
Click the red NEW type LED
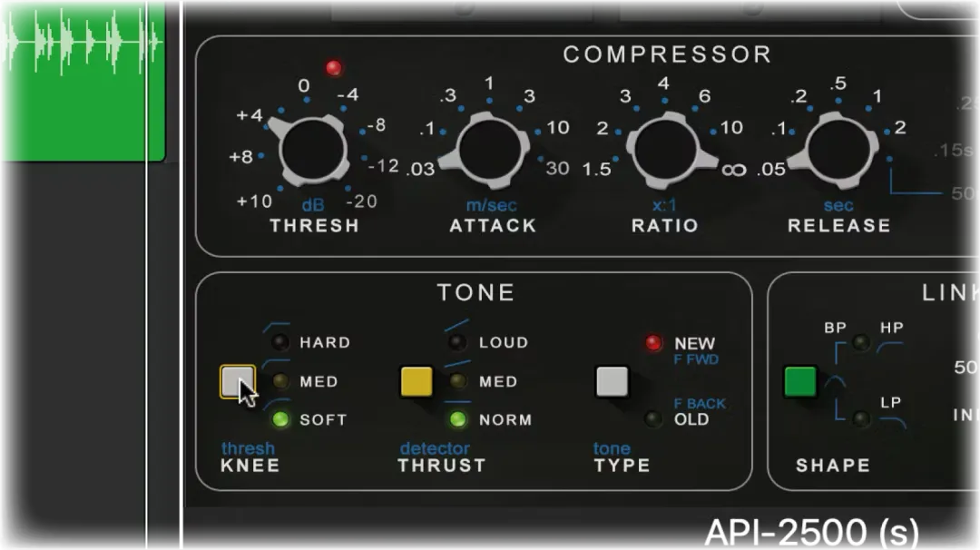[x=653, y=342]
